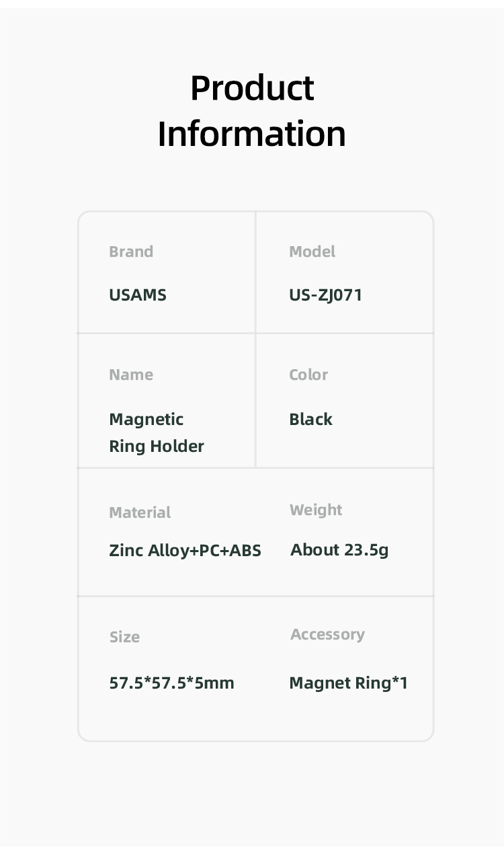Click the Black color value

coord(310,419)
